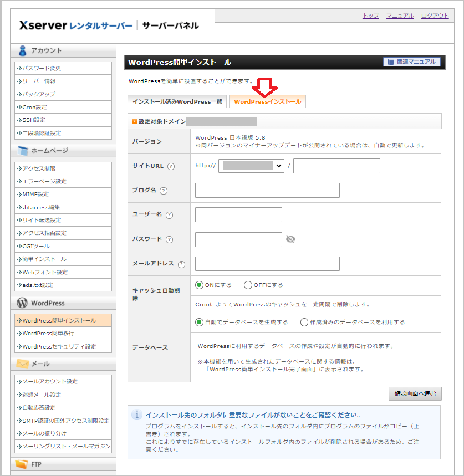
Task: Open Cron設定 in sidebar
Action: tap(63, 107)
